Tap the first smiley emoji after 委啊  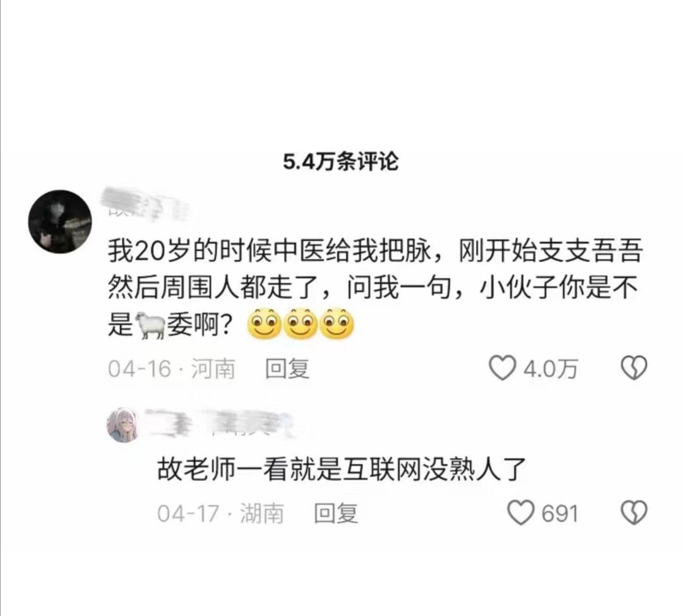(264, 324)
